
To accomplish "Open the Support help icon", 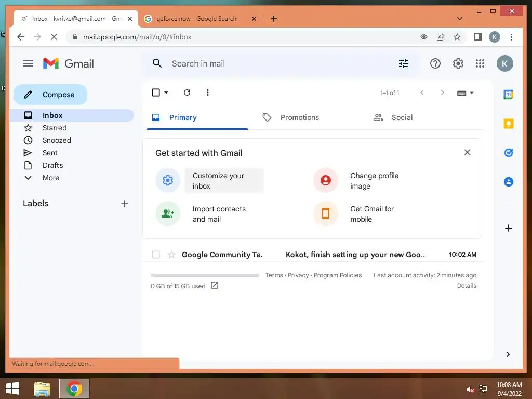I will pyautogui.click(x=435, y=63).
